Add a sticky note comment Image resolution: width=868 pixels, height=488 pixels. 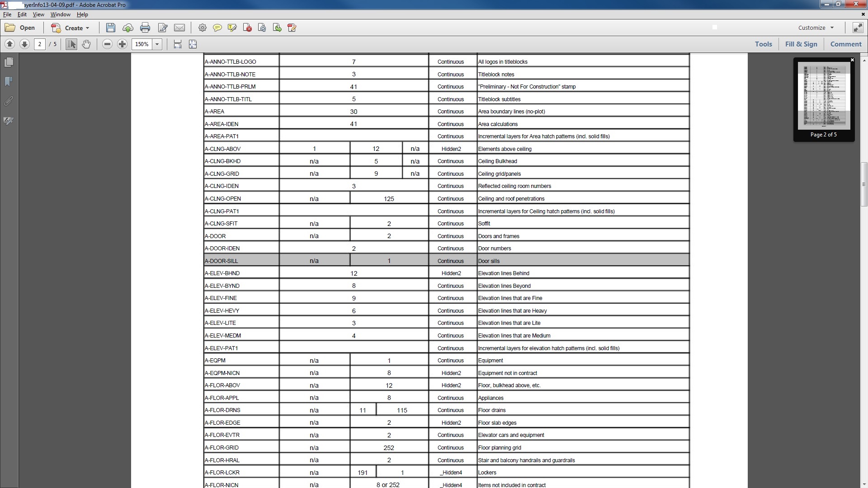coord(217,28)
